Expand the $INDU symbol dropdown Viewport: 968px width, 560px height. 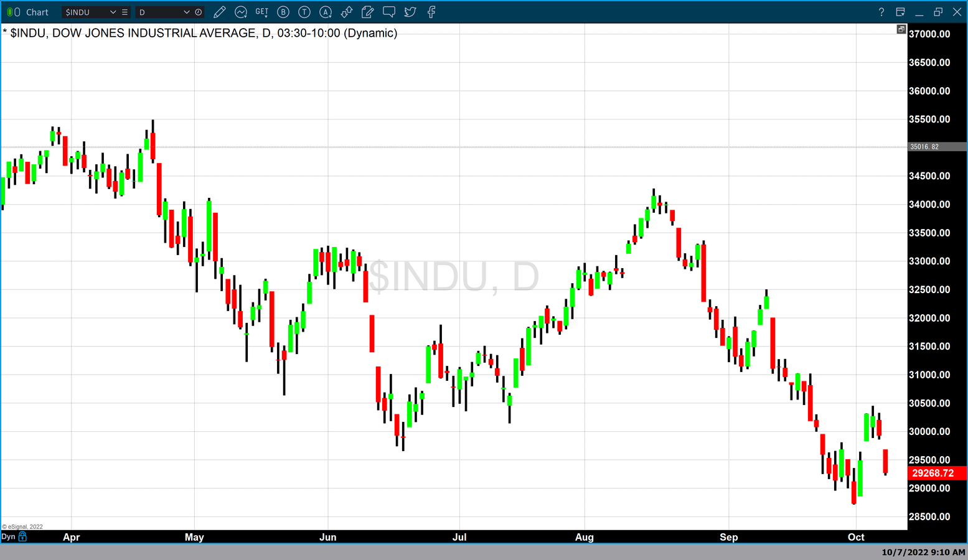pos(113,12)
